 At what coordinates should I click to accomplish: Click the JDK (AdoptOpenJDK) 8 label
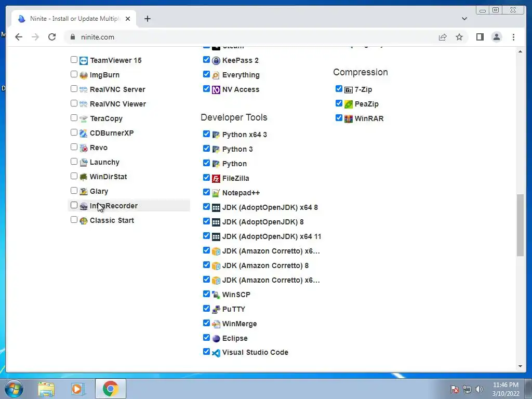point(262,222)
